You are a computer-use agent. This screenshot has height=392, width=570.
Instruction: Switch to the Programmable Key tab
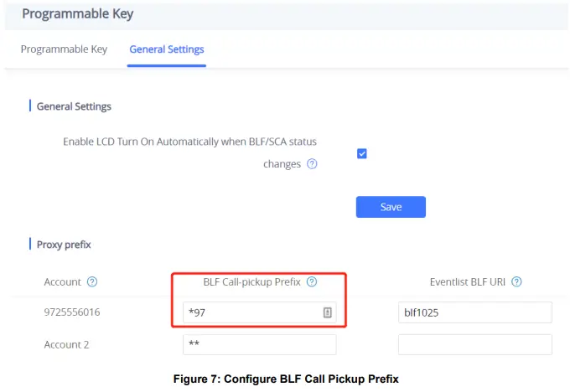tap(64, 49)
